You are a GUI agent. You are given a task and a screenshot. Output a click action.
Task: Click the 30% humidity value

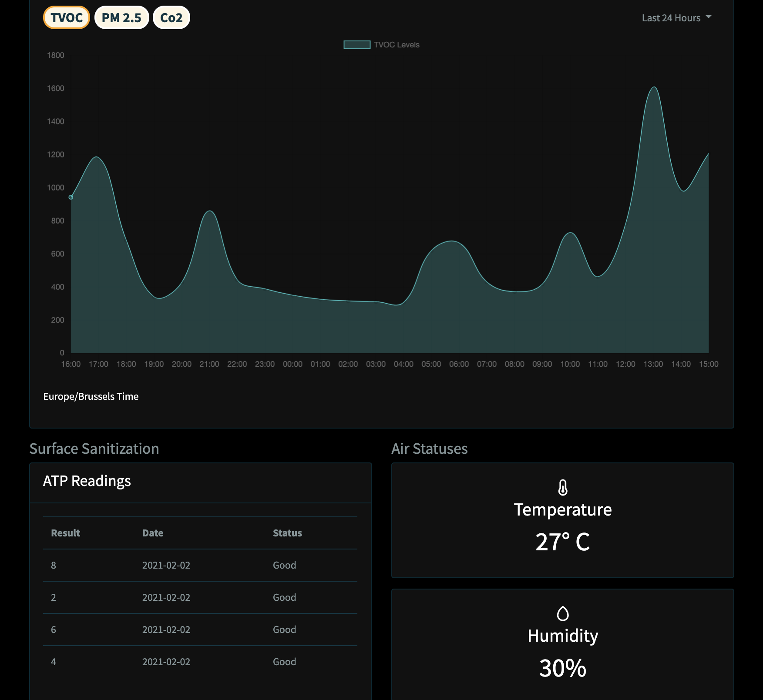563,668
